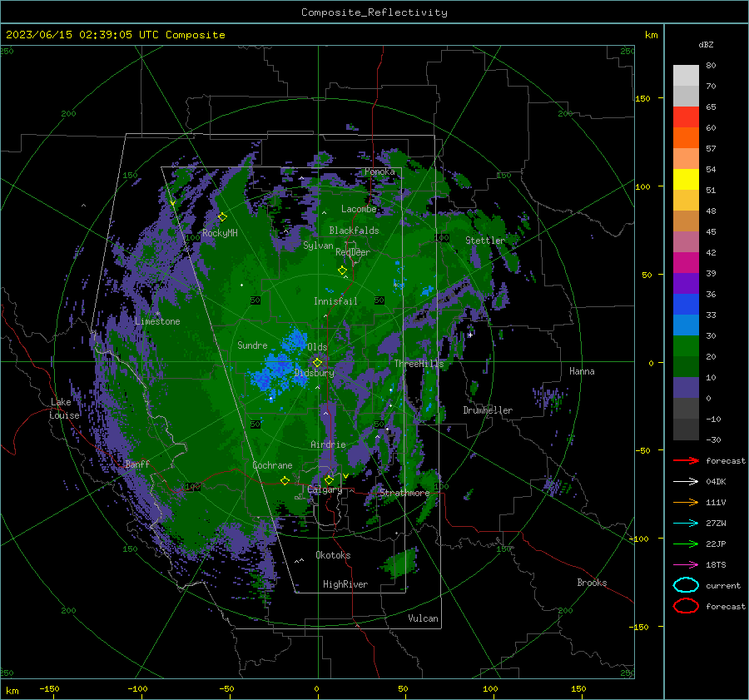749x700 pixels.
Task: Click the Calgary city label
Action: [x=325, y=489]
